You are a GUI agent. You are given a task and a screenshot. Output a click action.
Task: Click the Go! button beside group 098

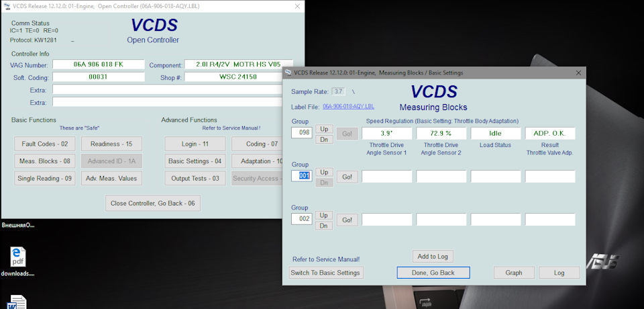347,134
